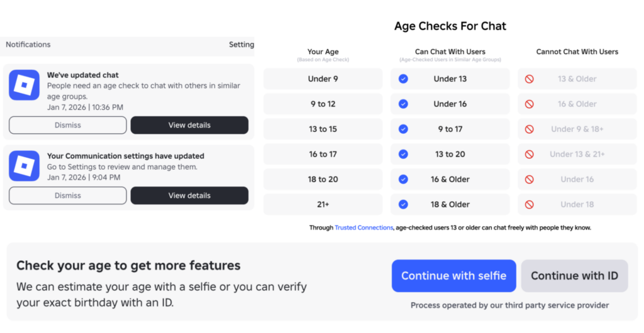
Task: Click blue checkmark beside '13 to 20'
Action: (403, 154)
